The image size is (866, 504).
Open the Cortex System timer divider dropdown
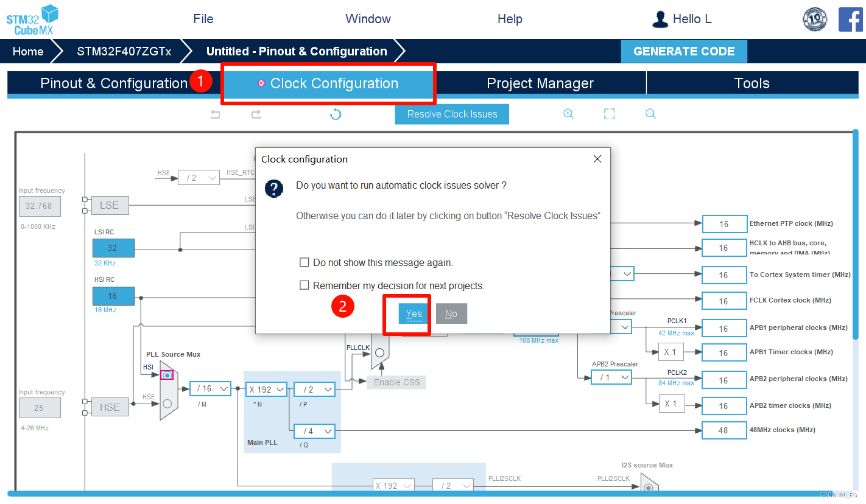622,274
